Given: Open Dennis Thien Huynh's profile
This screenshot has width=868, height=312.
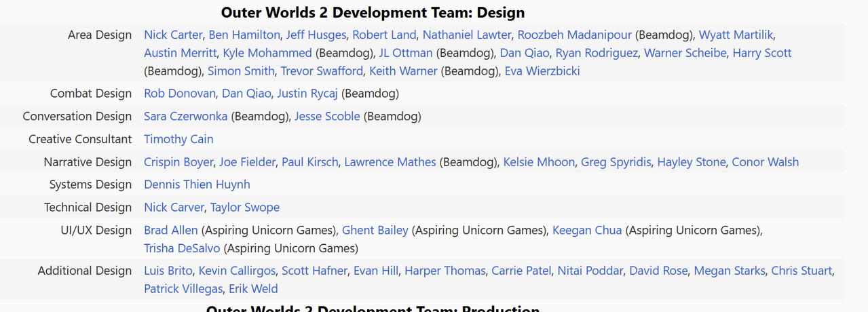Looking at the screenshot, I should (x=197, y=184).
